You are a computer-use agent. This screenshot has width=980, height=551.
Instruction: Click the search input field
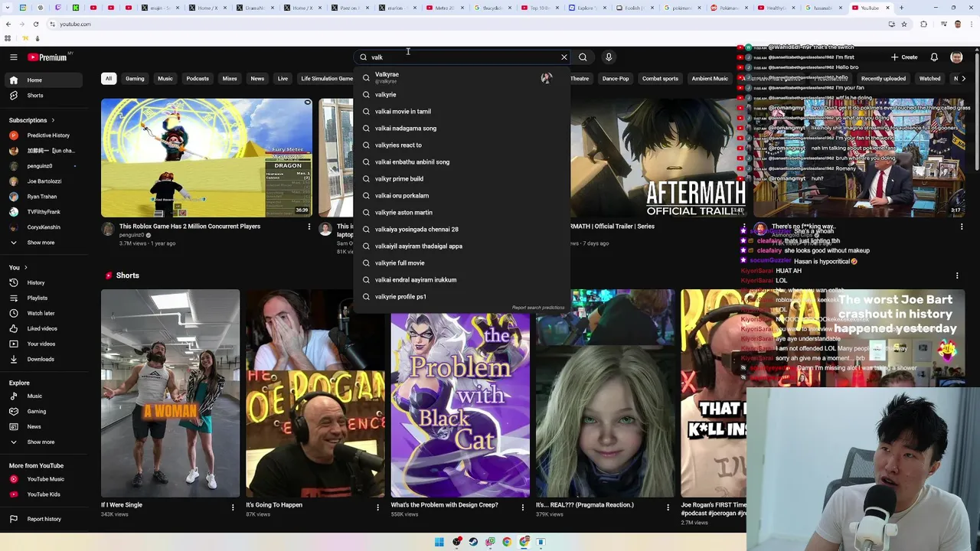(x=463, y=57)
